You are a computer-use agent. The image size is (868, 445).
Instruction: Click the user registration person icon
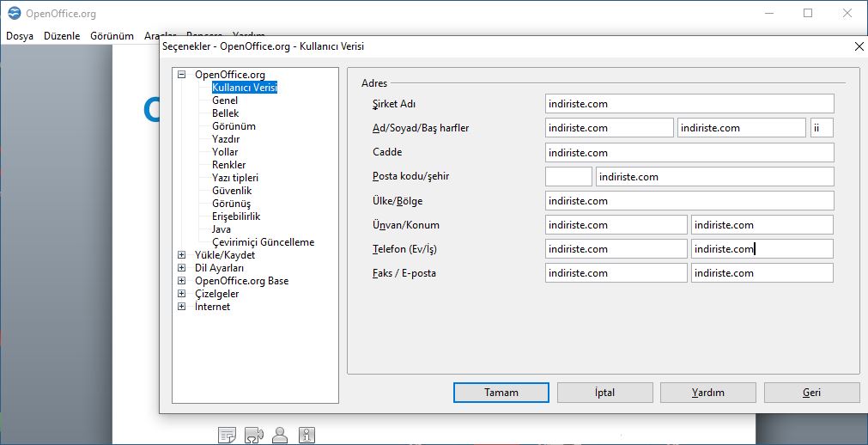(281, 435)
